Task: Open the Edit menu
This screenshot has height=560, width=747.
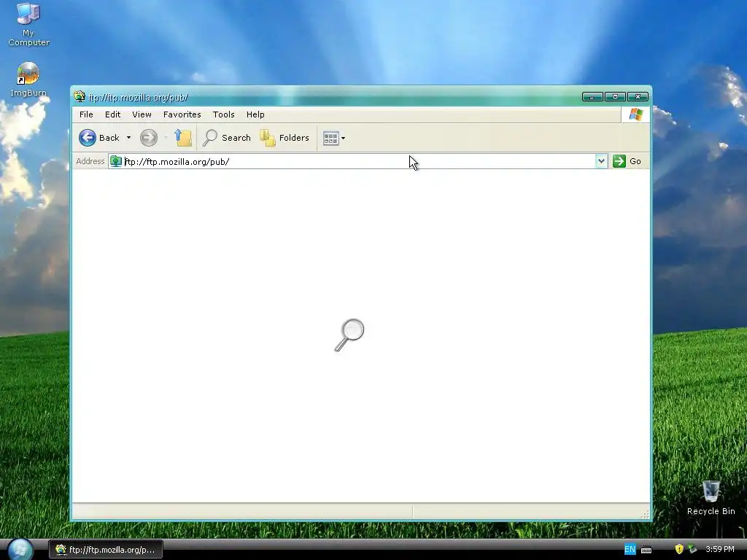Action: tap(113, 114)
